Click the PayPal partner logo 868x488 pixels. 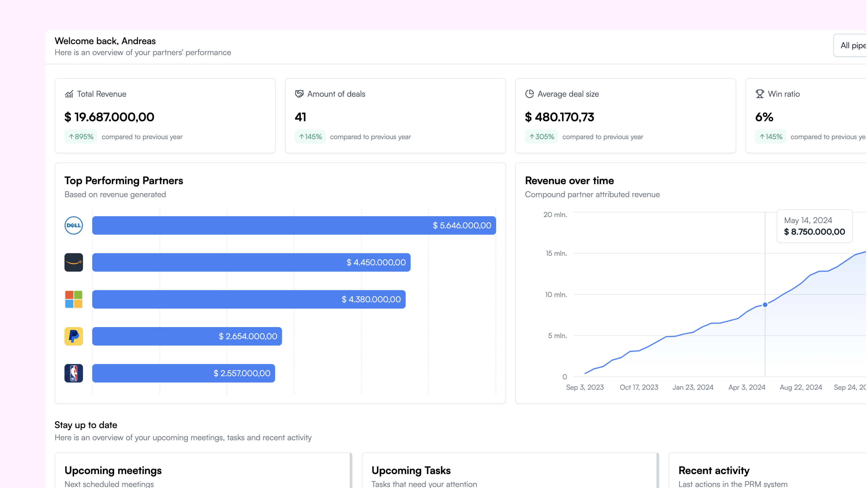coord(73,336)
